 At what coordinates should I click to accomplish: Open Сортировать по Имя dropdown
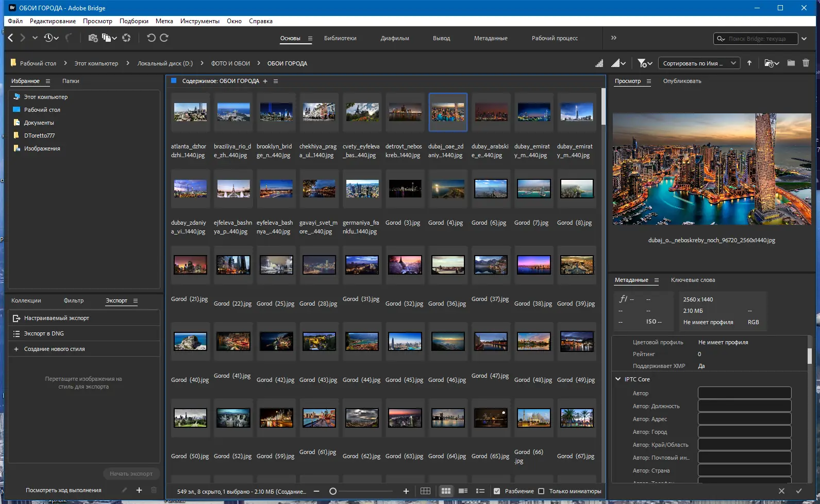[x=699, y=63]
